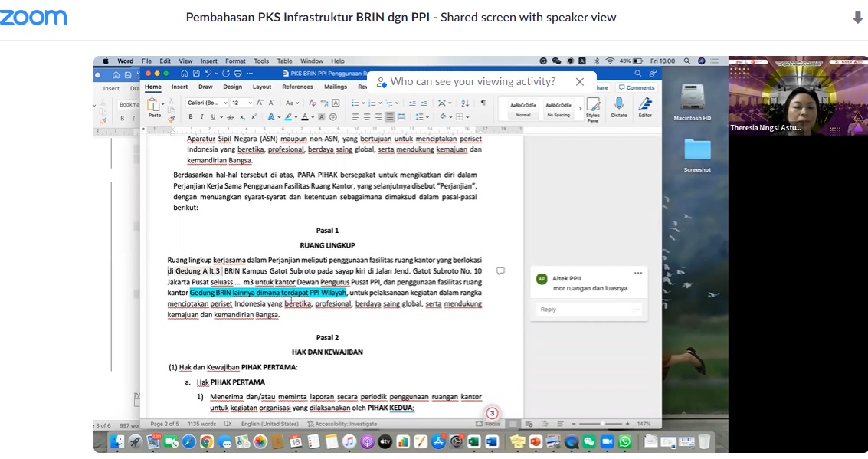Start Dictate with the microphone icon
Image resolution: width=868 pixels, height=459 pixels.
pyautogui.click(x=619, y=107)
